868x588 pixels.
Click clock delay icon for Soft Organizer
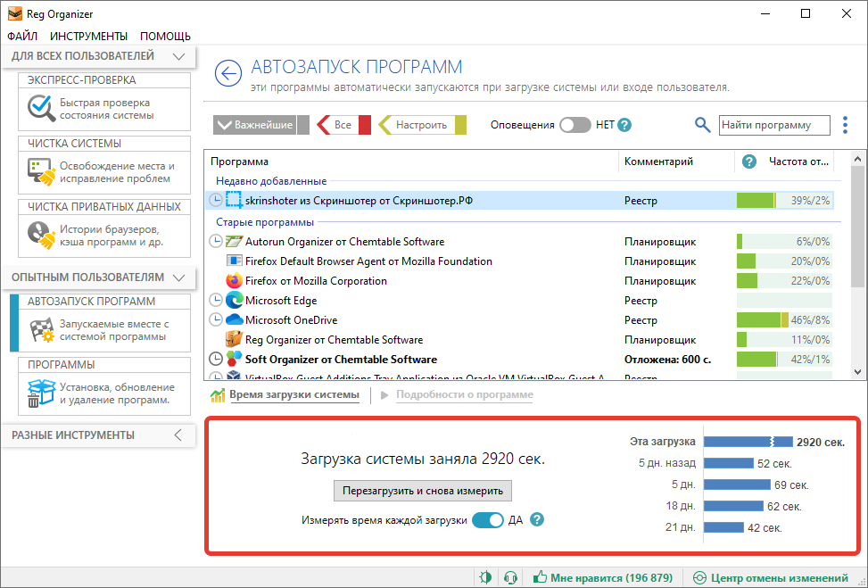tap(215, 360)
